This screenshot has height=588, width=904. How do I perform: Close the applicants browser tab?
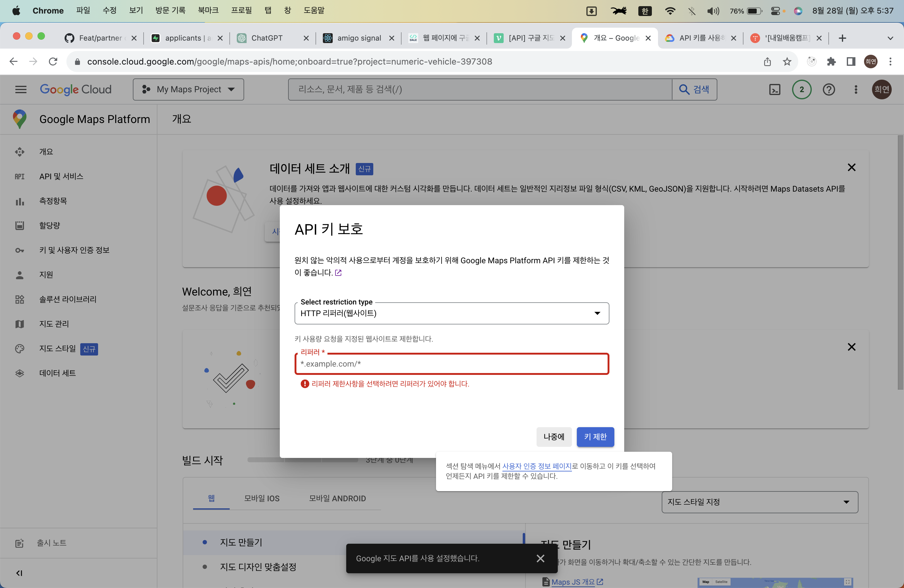coord(220,38)
